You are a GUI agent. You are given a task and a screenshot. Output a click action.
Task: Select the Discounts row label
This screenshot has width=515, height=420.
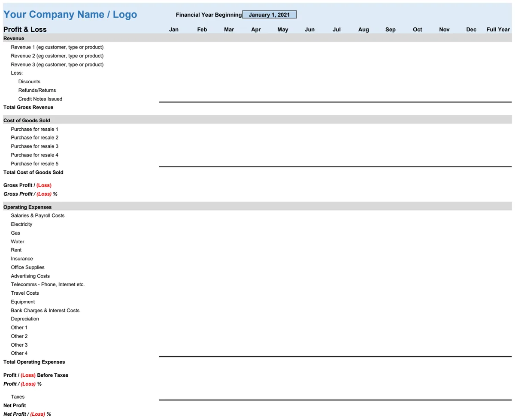(29, 82)
